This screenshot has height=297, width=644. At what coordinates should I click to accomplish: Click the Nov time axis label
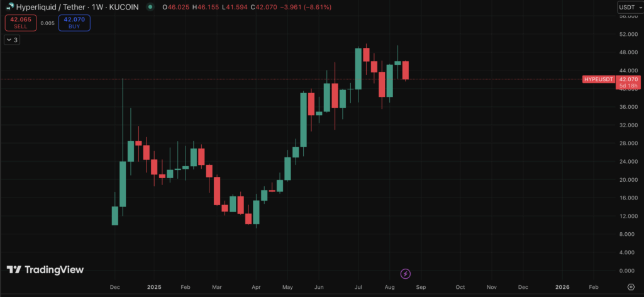pos(492,287)
